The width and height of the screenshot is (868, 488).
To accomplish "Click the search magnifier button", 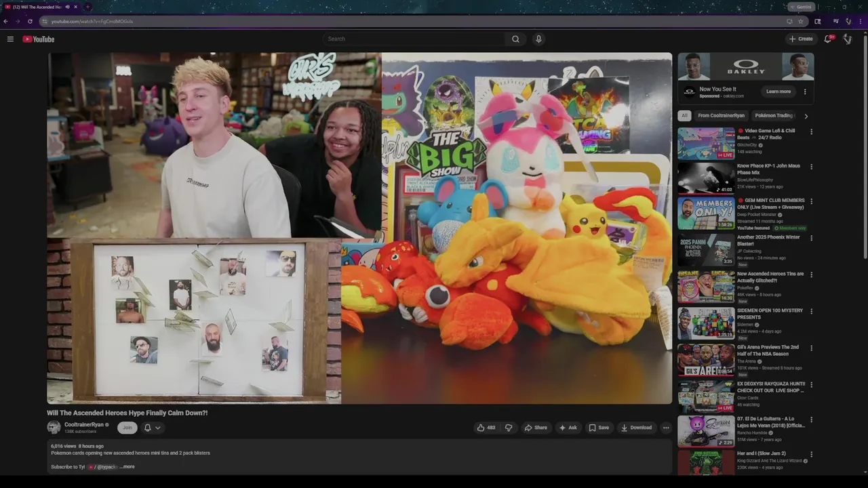I will coord(515,39).
